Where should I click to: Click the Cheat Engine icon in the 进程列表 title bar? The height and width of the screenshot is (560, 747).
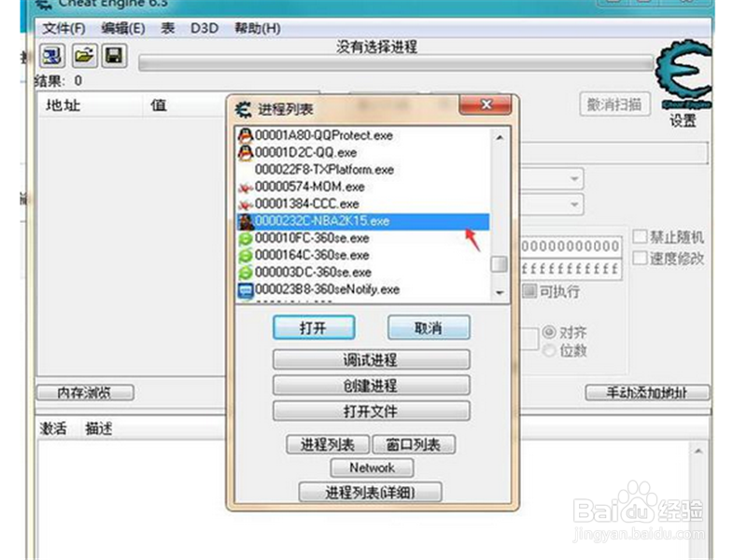pos(243,109)
